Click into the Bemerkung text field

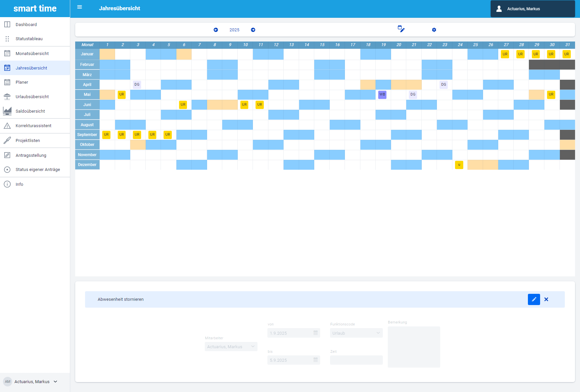click(414, 347)
